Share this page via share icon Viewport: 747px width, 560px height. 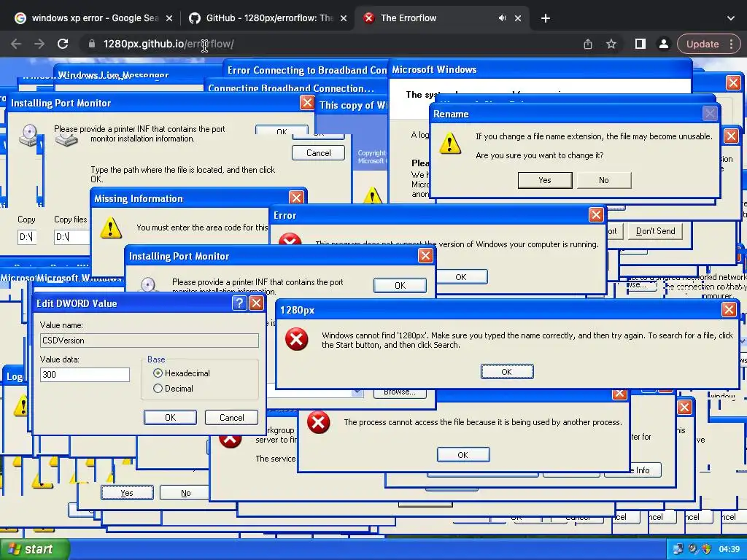[588, 44]
